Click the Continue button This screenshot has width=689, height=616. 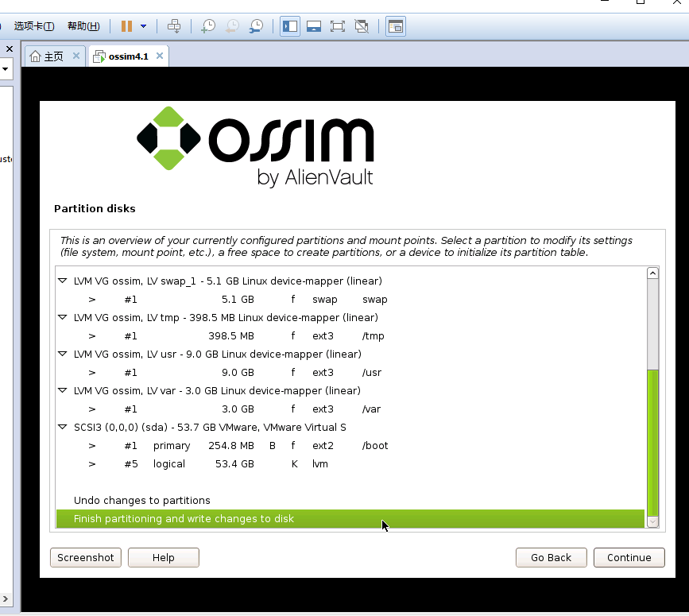[x=629, y=557]
